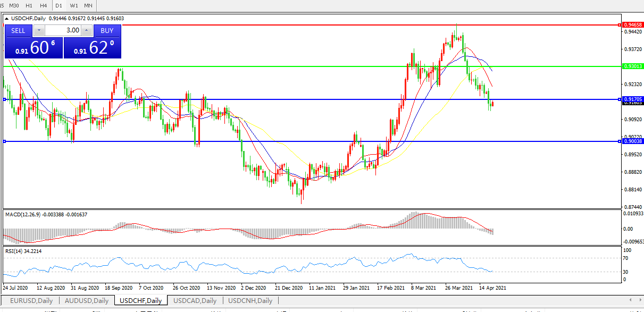Screen dimensions: 644x312
Task: Click the BUY button
Action: [107, 31]
